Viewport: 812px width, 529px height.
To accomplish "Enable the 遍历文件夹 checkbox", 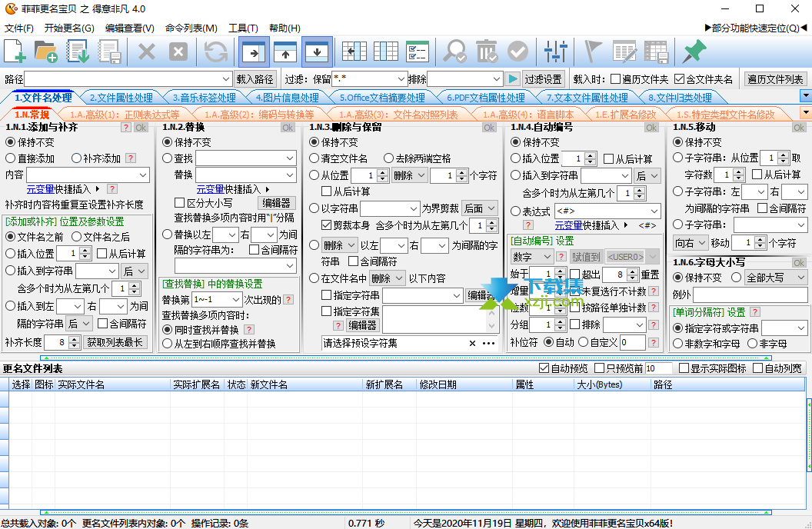I will coord(615,79).
